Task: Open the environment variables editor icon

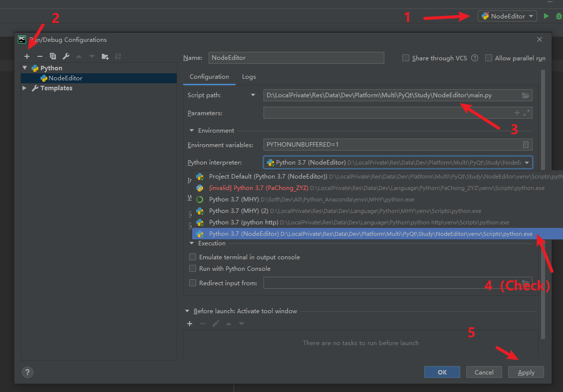Action: tap(526, 145)
